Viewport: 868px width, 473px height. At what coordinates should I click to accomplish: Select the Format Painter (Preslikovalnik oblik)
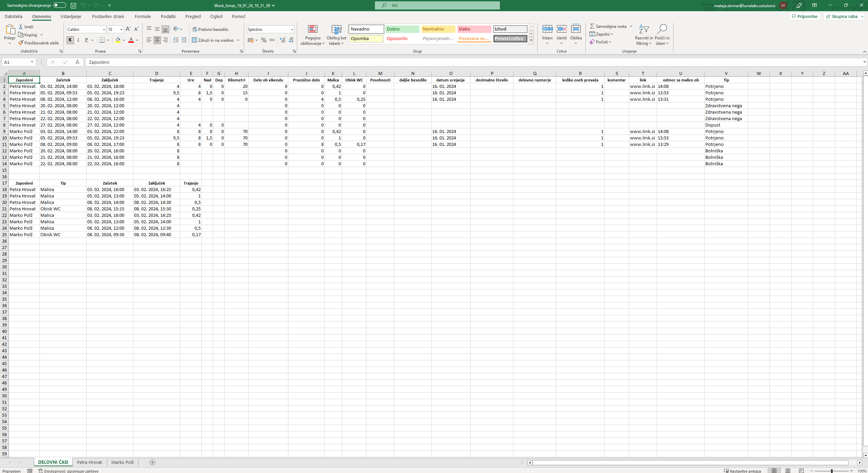(39, 43)
